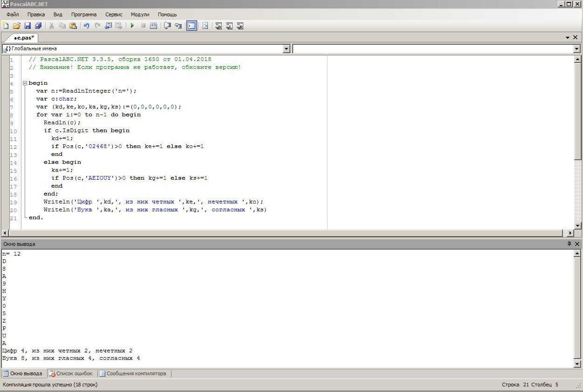Screen dimensions: 583x392
Task: Expand the Глобальные имена dropdown
Action: 287,49
